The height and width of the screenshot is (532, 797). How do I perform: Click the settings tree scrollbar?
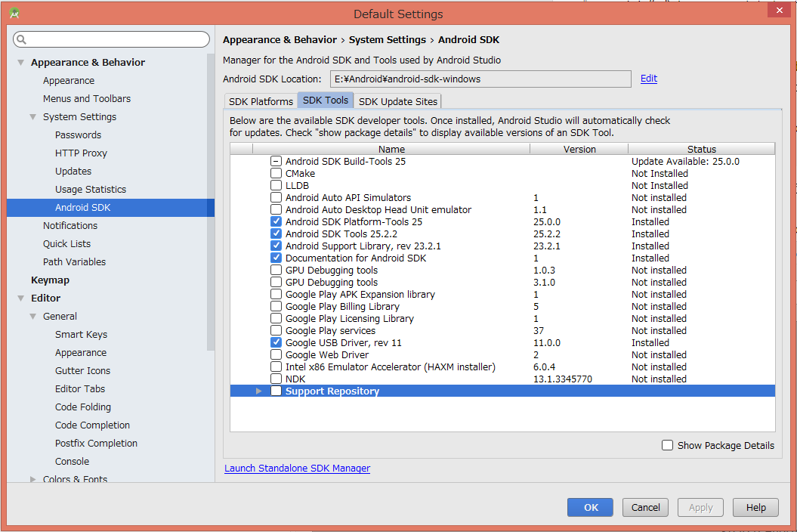pos(211,202)
